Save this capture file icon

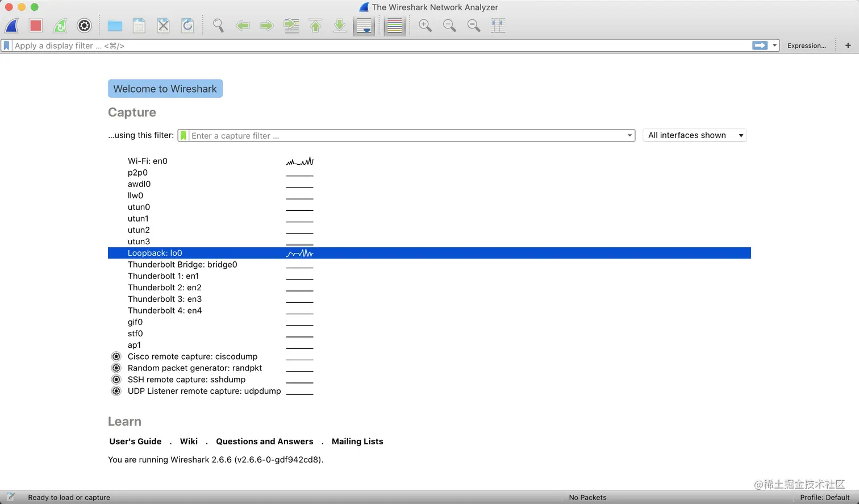[x=139, y=26]
